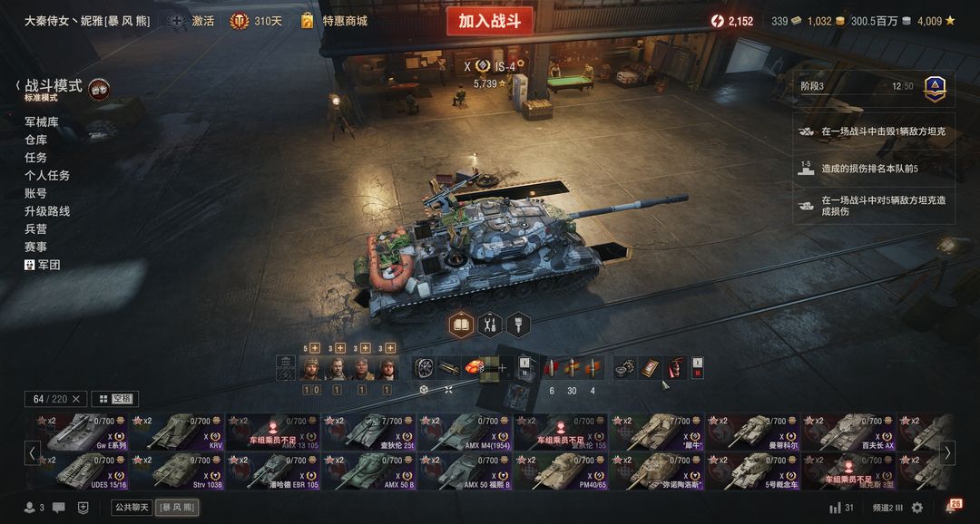
Task: Open the contacts icon showing 3
Action: 34,508
